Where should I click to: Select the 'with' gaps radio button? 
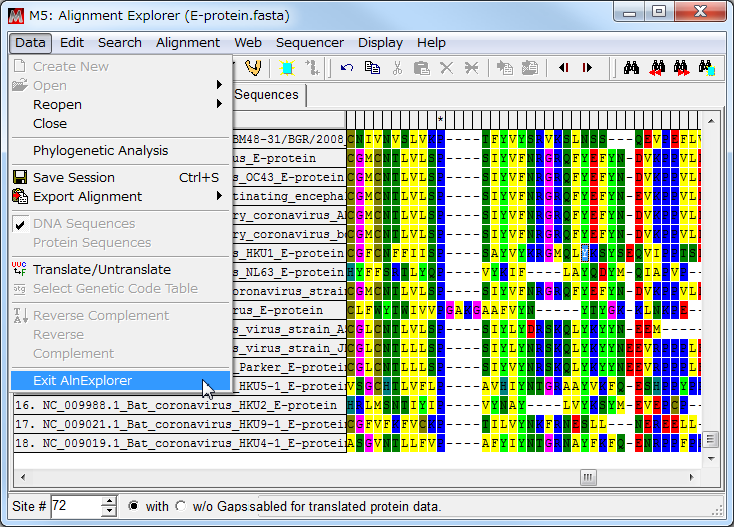point(134,506)
